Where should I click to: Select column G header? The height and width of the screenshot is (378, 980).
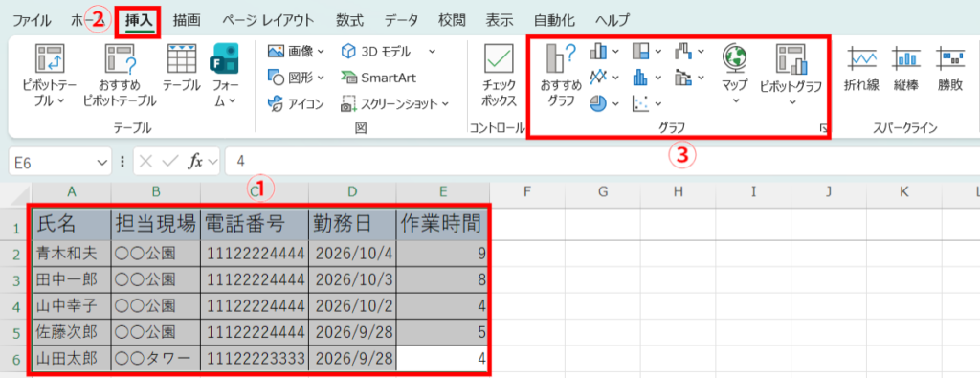pyautogui.click(x=603, y=191)
